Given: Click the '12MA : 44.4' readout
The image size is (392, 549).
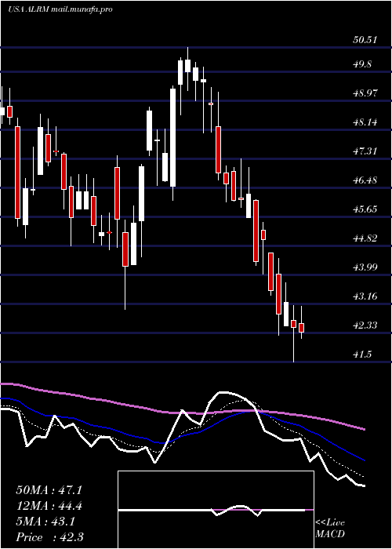Looking at the screenshot, I should pyautogui.click(x=49, y=506).
